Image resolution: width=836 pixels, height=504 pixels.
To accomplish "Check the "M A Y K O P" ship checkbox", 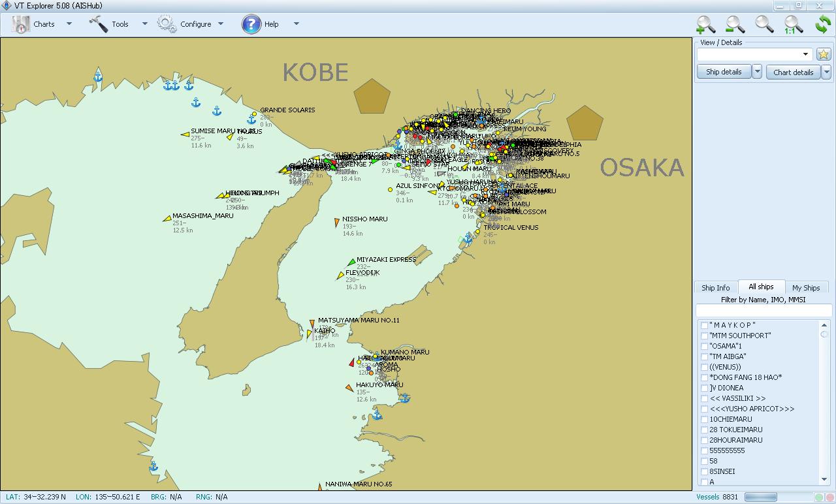I will pos(705,325).
